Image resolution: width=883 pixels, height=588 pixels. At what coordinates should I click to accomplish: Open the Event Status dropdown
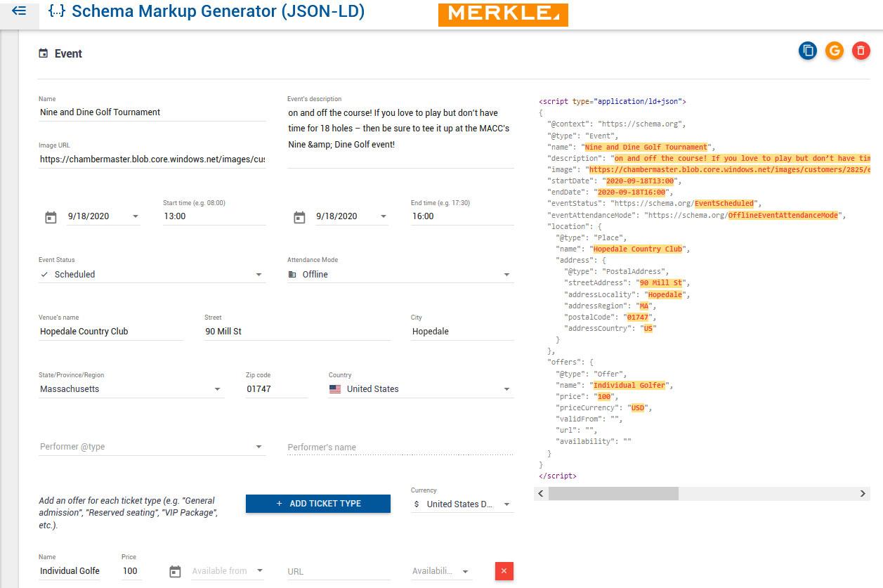(152, 275)
